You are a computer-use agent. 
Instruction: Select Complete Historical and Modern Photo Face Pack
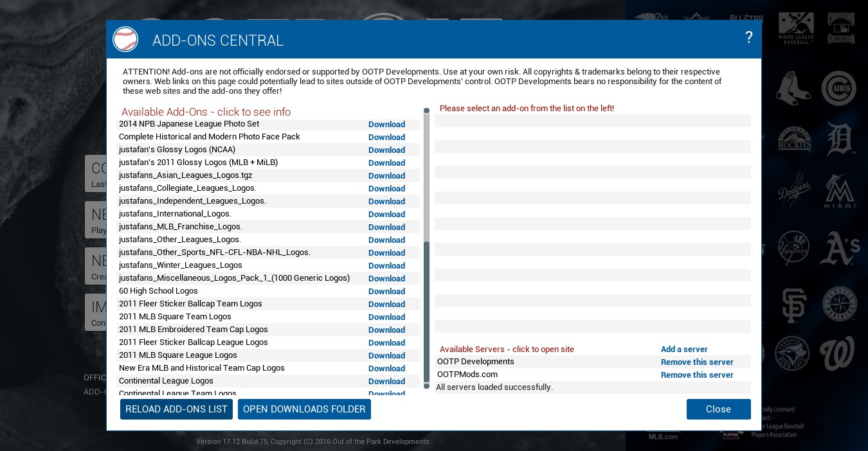[x=210, y=137]
